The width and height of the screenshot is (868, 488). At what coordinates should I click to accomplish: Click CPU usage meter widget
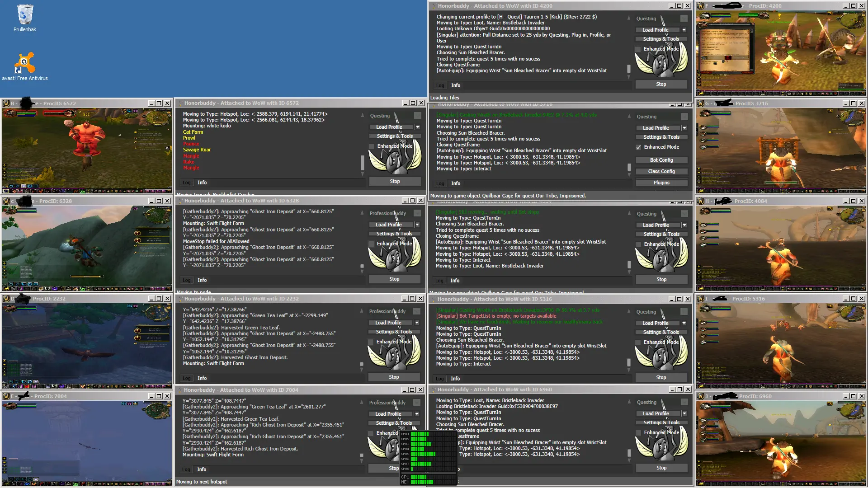pyautogui.click(x=428, y=457)
